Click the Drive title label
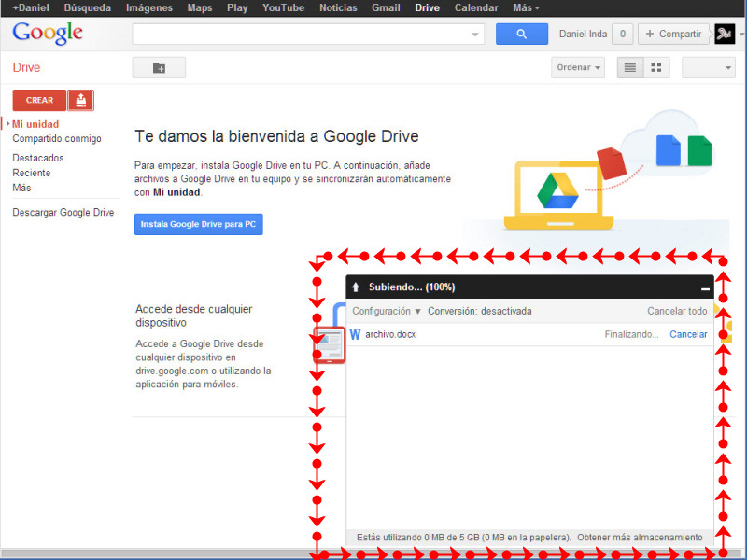The image size is (747, 560). coord(26,67)
